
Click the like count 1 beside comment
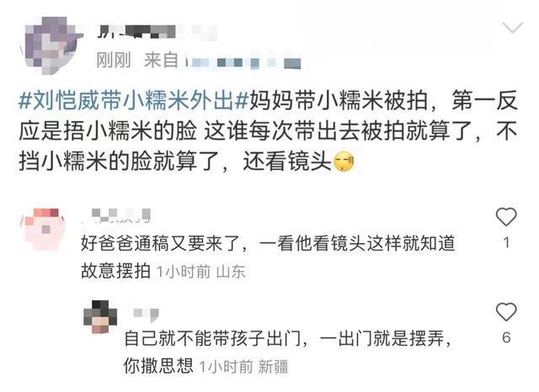click(x=506, y=242)
